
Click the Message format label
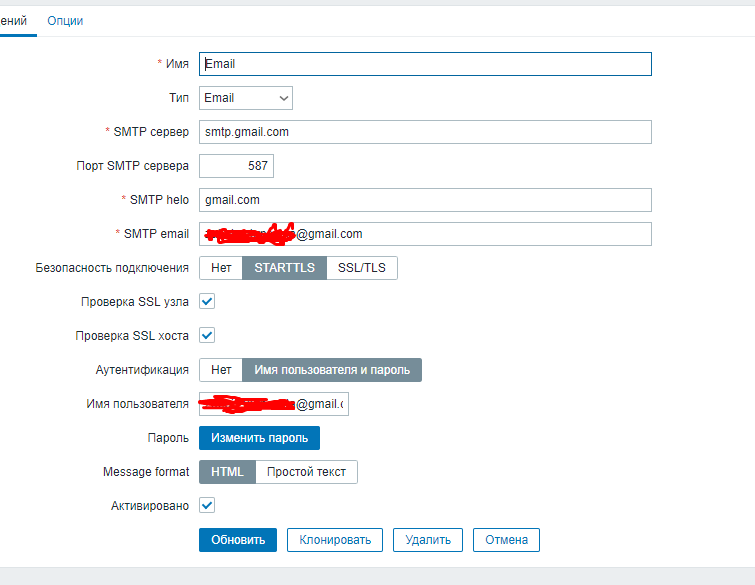click(x=146, y=472)
